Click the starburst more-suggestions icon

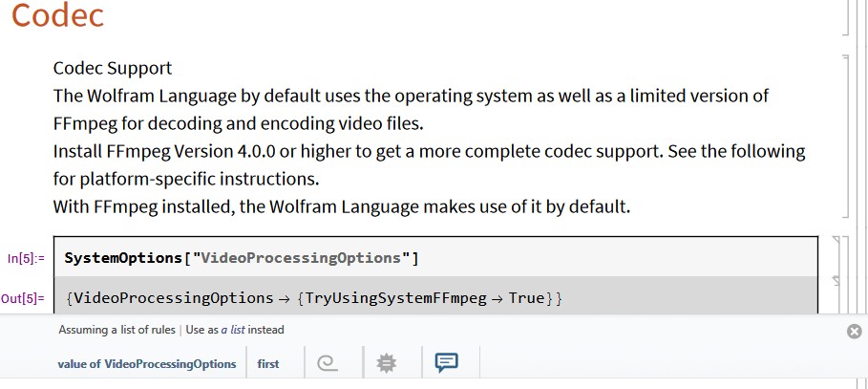(x=387, y=363)
